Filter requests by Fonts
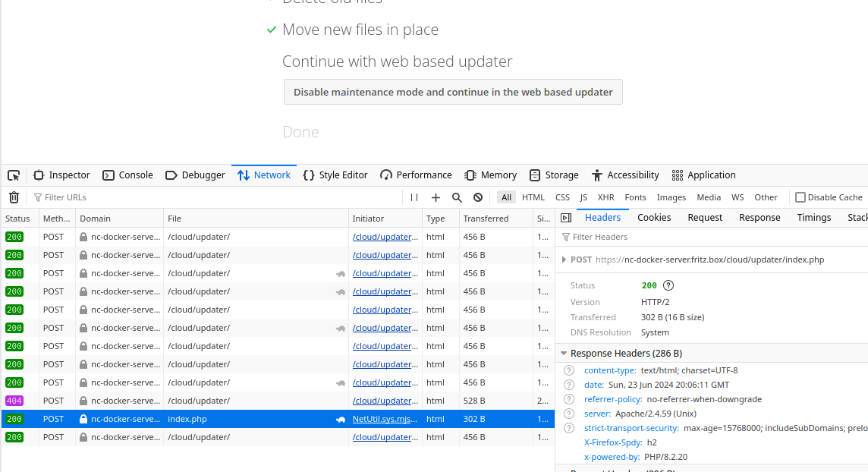The image size is (868, 472). [x=636, y=197]
